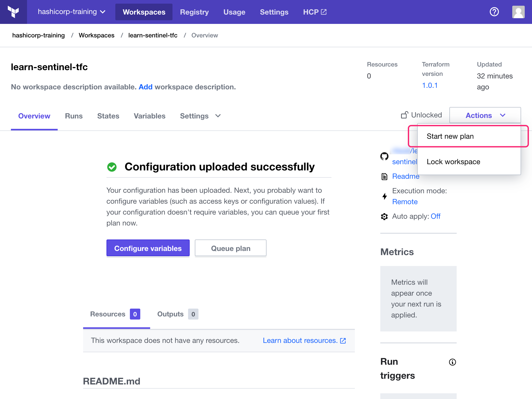Switch to the Variables tab
Viewport: 532px width, 399px height.
coord(150,116)
